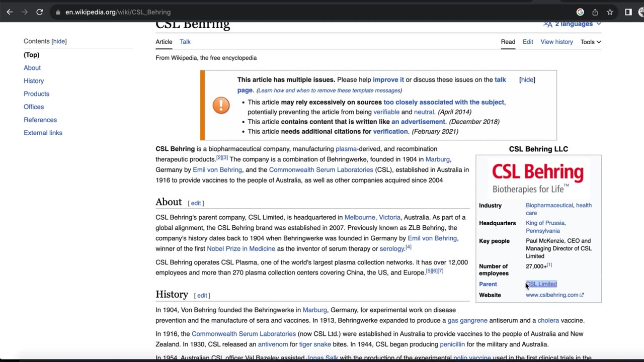This screenshot has width=644, height=362.
Task: Follow the 'gas gangrene' link
Action: pos(467,320)
